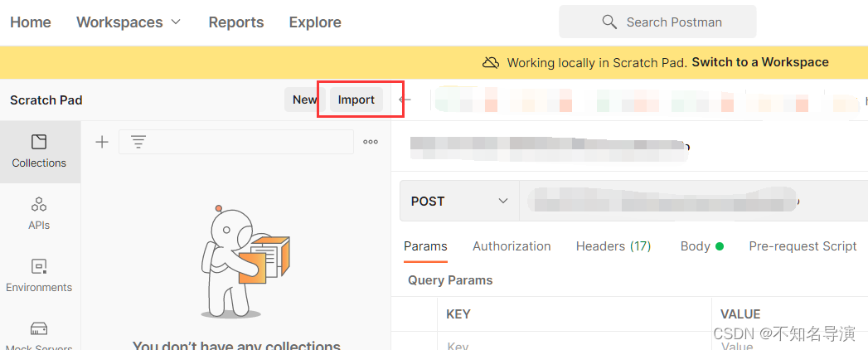This screenshot has height=350, width=868.
Task: Click the filter icon in collections search
Action: 138,143
